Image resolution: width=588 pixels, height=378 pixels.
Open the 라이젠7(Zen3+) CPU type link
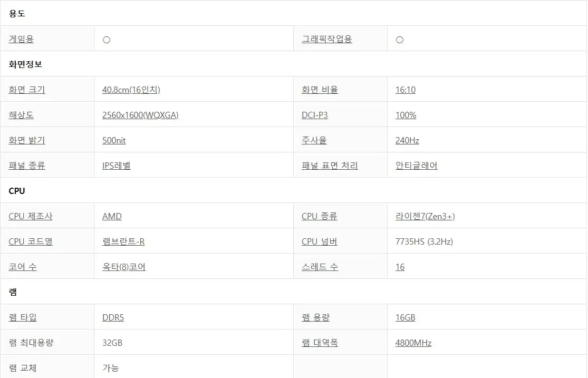point(425,216)
